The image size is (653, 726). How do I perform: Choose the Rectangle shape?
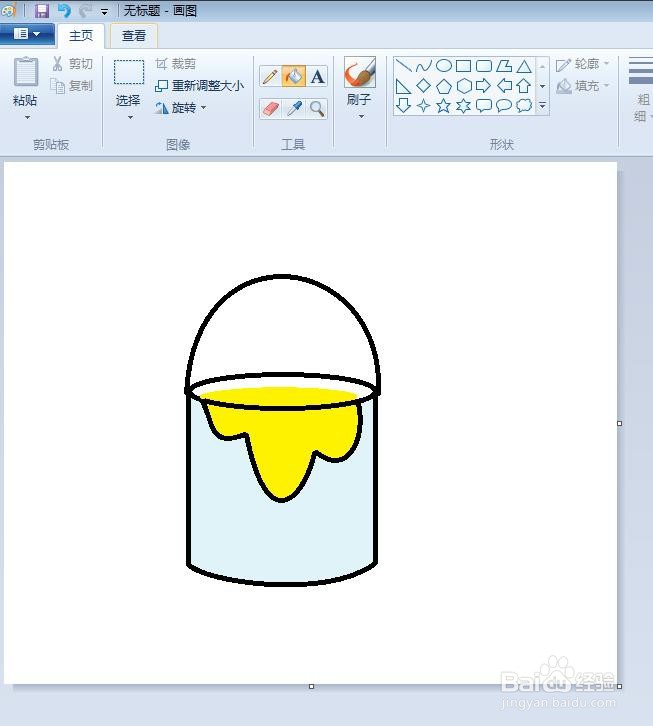(x=464, y=66)
